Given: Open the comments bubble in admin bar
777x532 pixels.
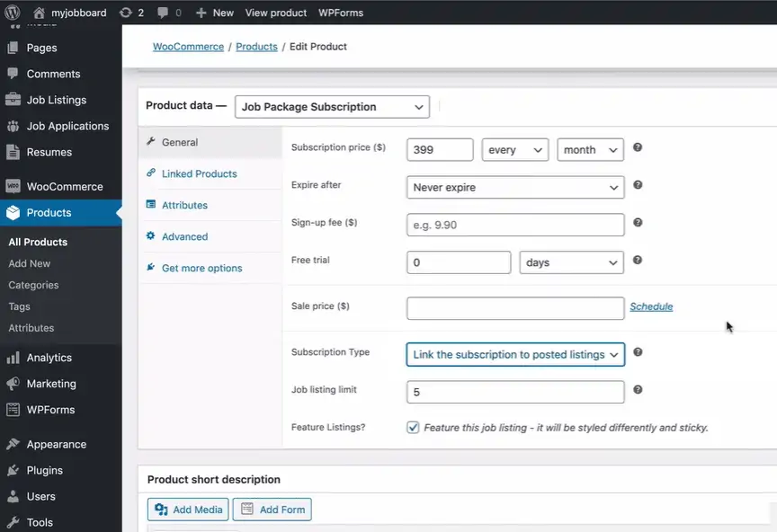Looking at the screenshot, I should tap(163, 13).
